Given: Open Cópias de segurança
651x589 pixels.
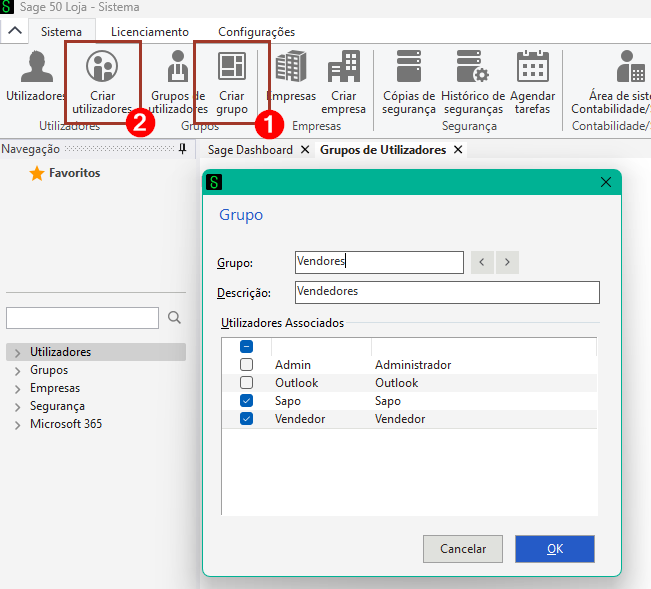Looking at the screenshot, I should tap(409, 82).
